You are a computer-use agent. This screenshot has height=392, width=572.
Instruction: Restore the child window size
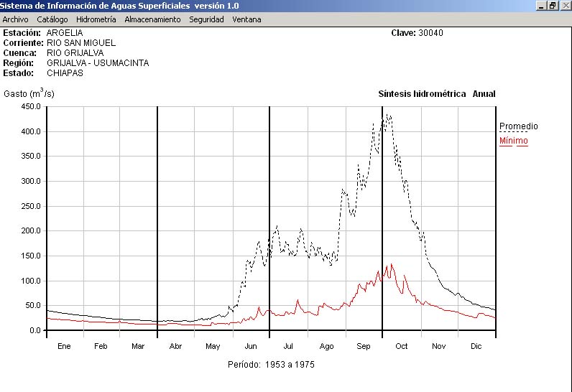click(552, 6)
